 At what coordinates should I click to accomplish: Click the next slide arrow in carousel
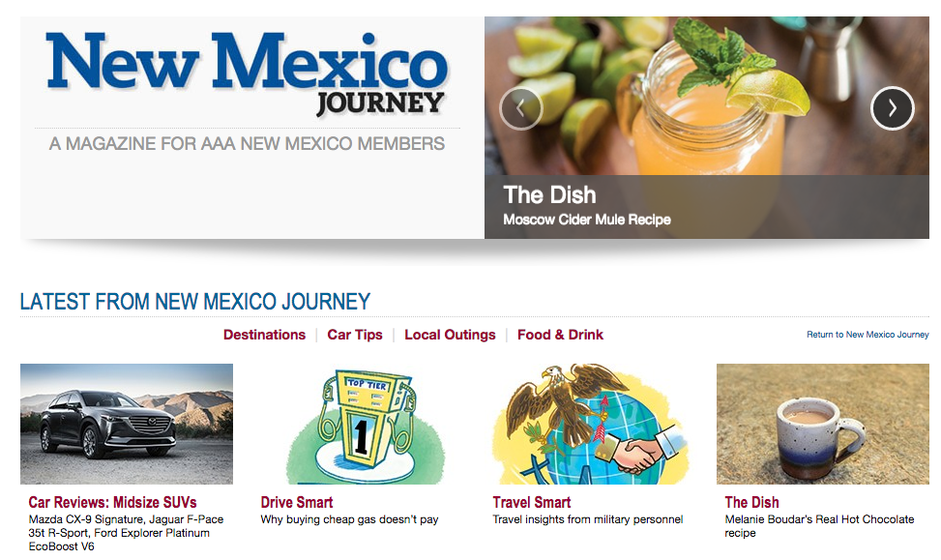tap(893, 108)
